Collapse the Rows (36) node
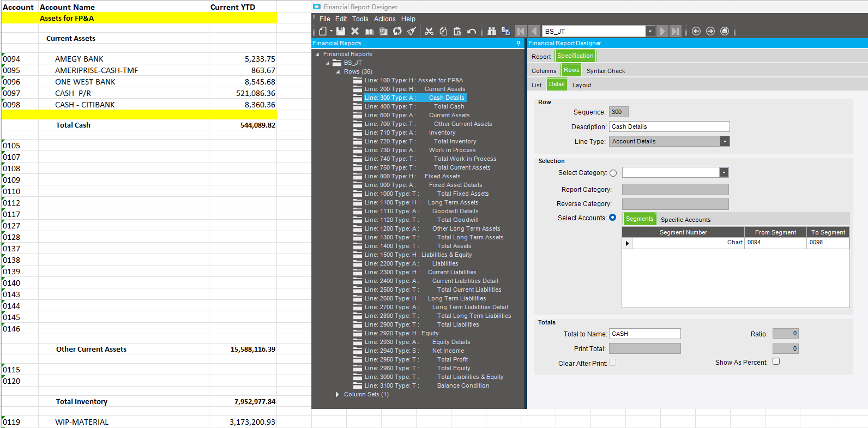Viewport: 868px width, 428px height. (338, 72)
